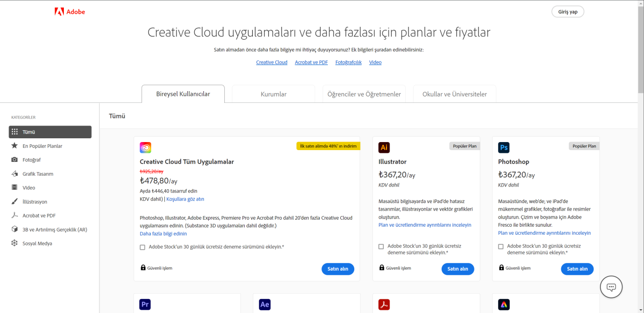Click the Acrobat icon in sidebar
Screen dimensions: 644x313
[x=14, y=215]
